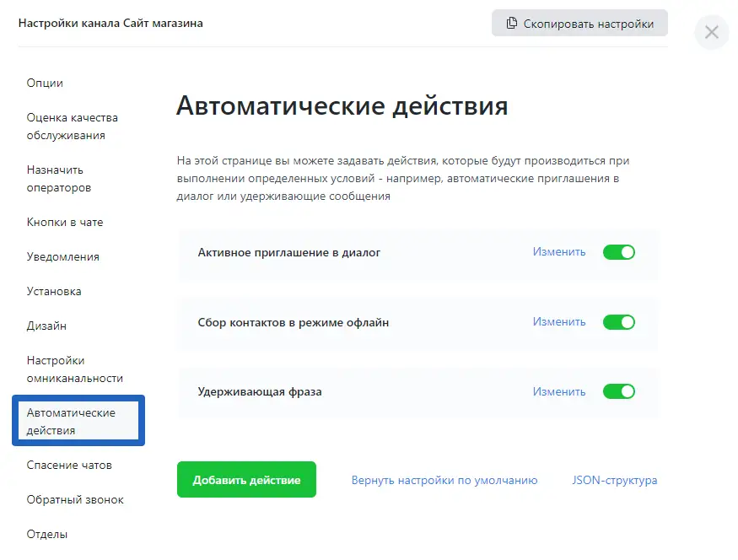This screenshot has height=560, width=738.
Task: Open the JSON-структура link
Action: point(614,480)
